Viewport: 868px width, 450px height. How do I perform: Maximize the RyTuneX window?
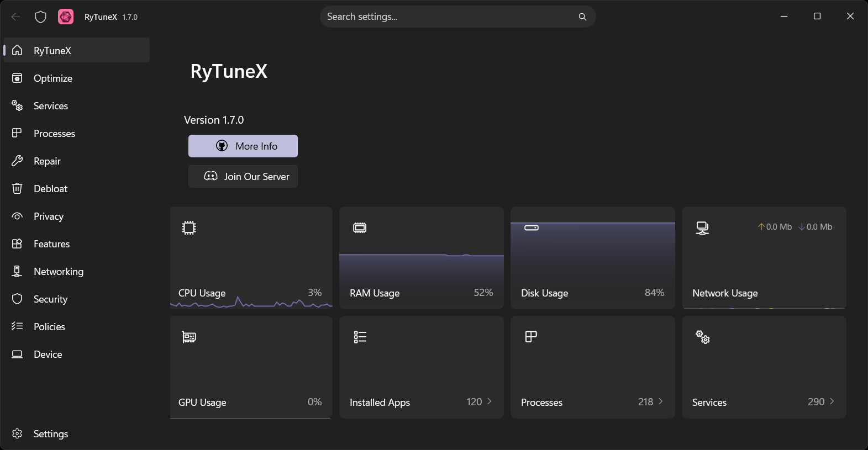[817, 16]
